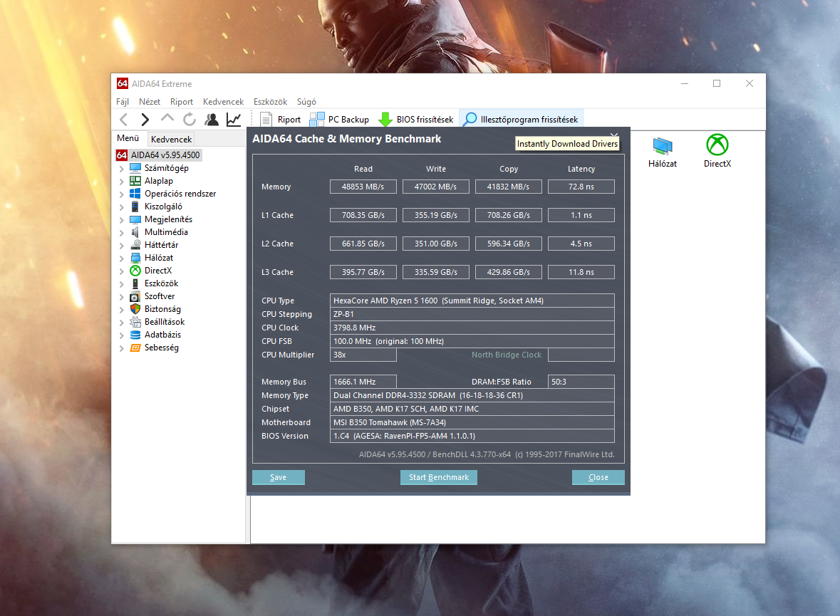This screenshot has height=616, width=840.
Task: Click the Forward navigation arrow
Action: tap(145, 120)
